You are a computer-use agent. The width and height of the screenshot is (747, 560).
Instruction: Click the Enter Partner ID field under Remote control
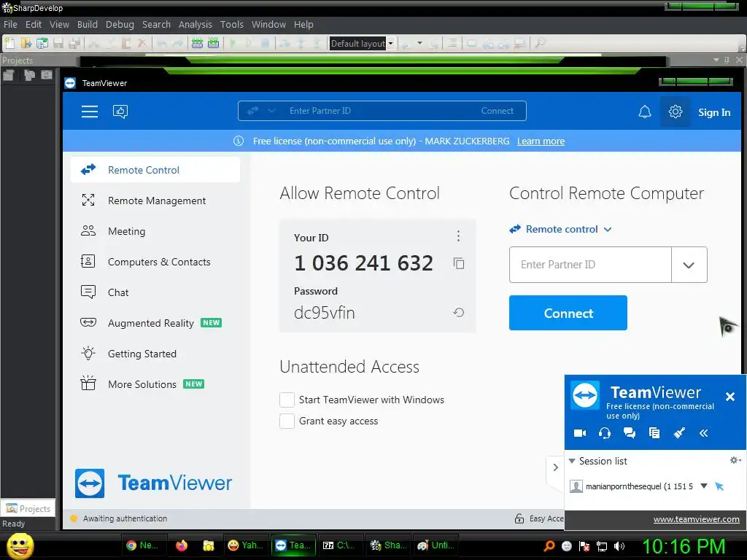(590, 265)
